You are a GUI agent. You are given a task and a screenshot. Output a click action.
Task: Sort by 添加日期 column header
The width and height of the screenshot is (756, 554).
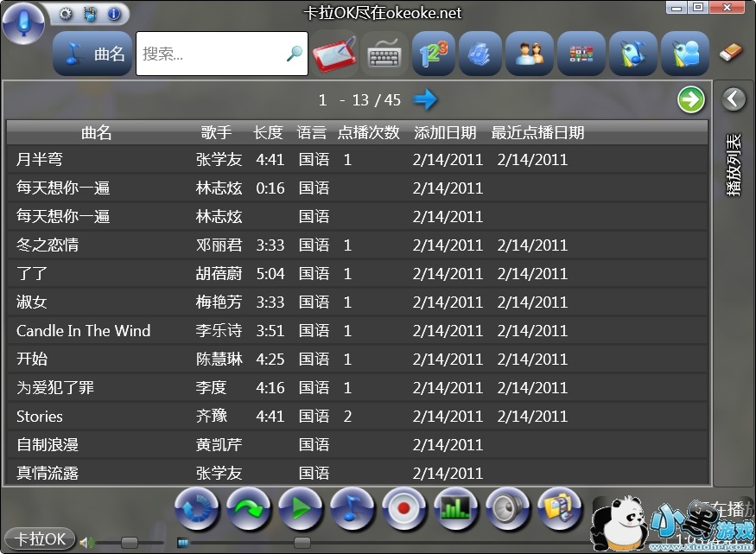pyautogui.click(x=445, y=132)
